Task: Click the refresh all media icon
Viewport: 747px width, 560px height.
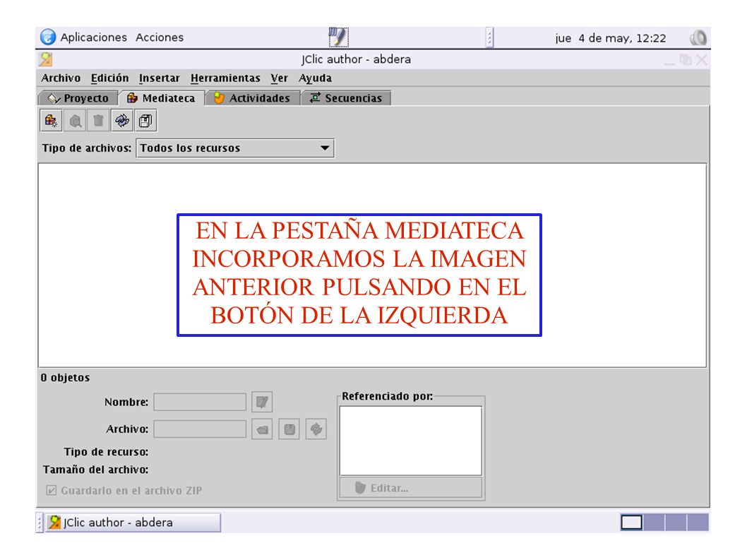Action: tap(122, 121)
